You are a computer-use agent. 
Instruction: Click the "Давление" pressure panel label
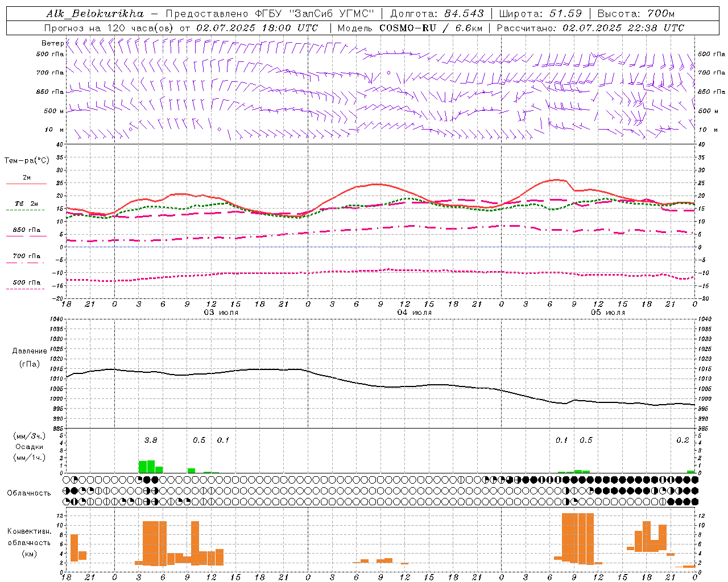click(28, 351)
